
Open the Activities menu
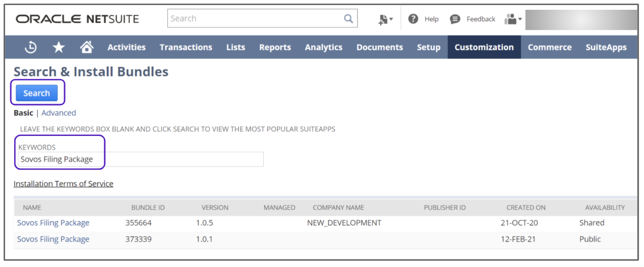tap(127, 47)
